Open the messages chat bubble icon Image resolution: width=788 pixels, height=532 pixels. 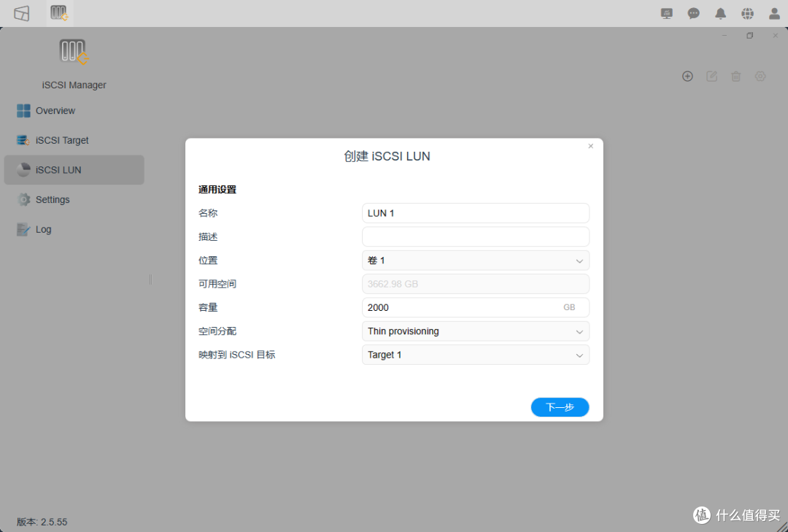pos(694,14)
